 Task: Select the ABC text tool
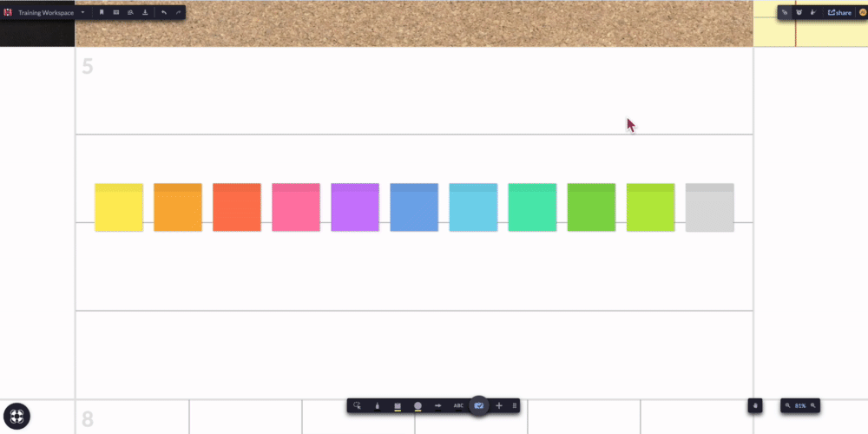(458, 405)
